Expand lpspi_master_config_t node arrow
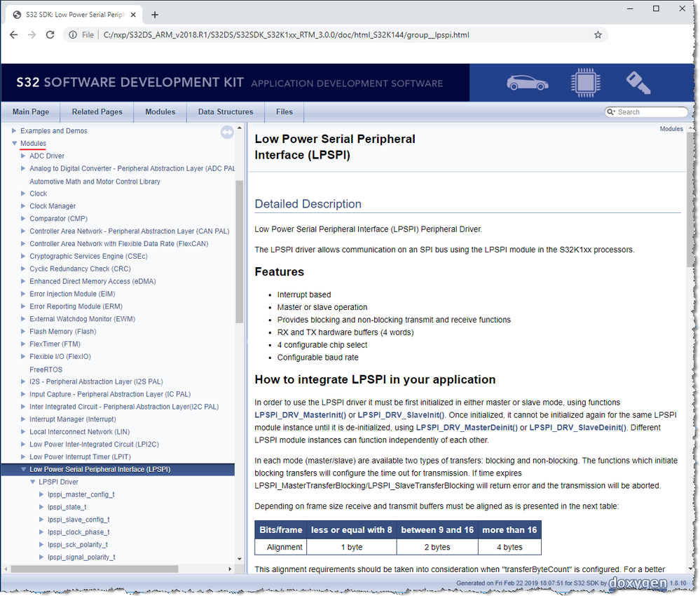700x596 pixels. tap(41, 494)
